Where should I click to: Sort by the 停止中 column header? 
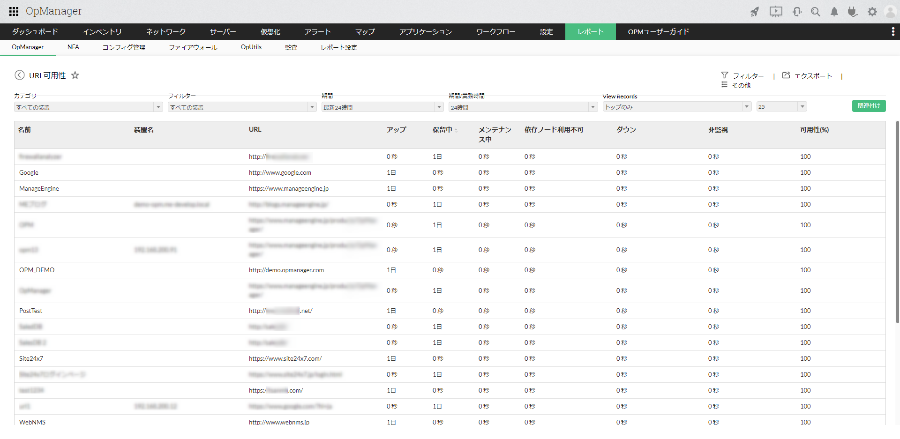441,130
